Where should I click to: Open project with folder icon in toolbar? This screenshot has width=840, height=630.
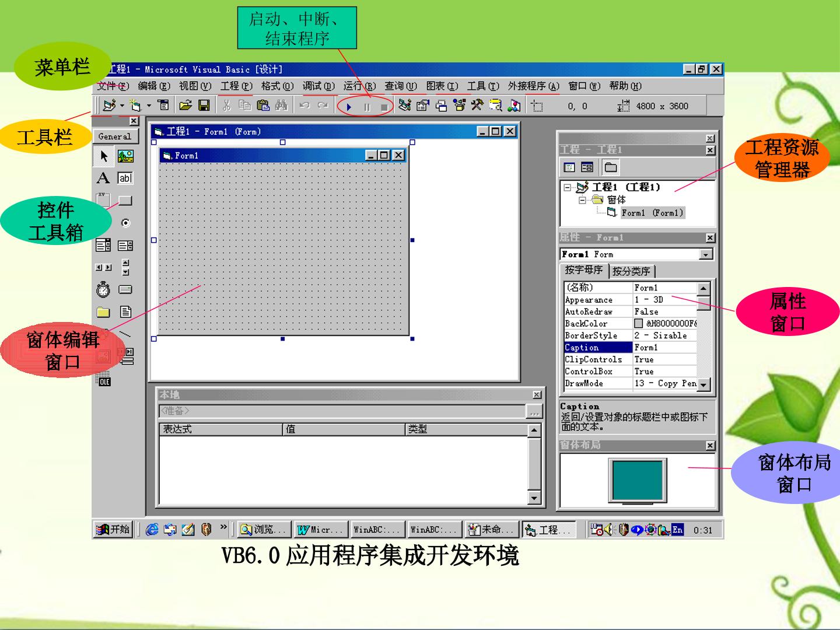click(185, 106)
